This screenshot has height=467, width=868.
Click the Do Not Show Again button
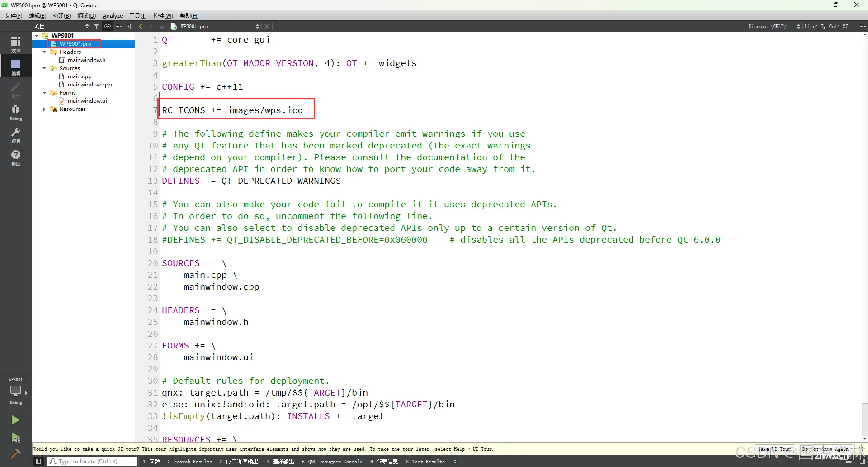(x=825, y=449)
